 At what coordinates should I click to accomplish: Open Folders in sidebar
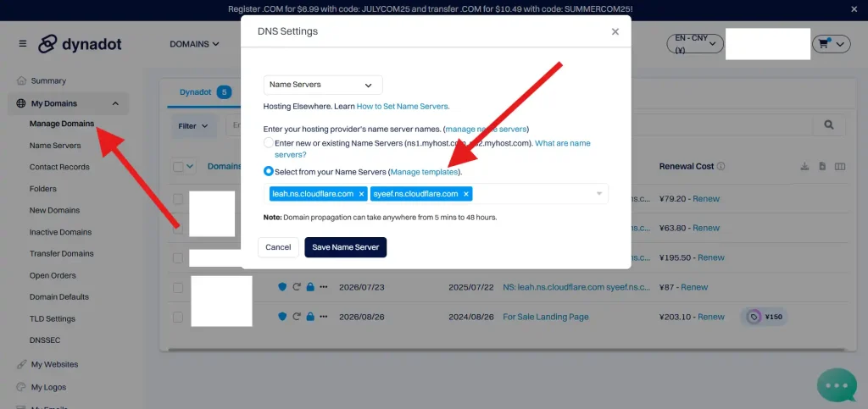click(43, 189)
